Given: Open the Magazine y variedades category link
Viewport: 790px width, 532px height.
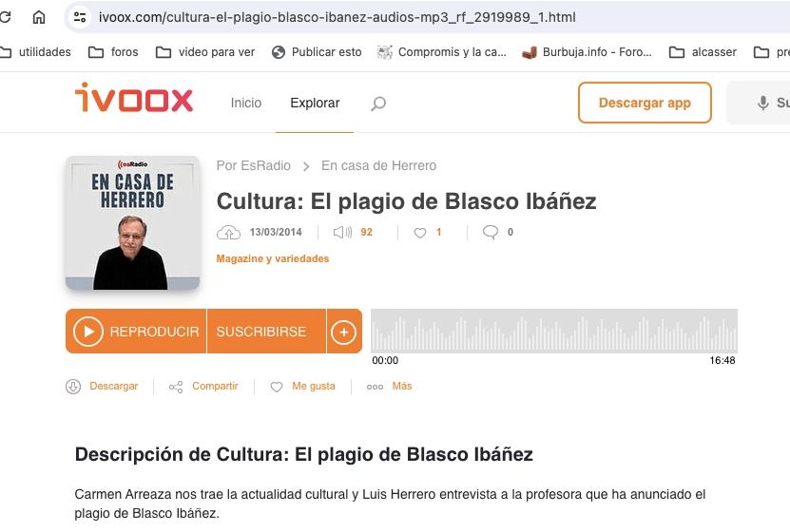Looking at the screenshot, I should 273,258.
